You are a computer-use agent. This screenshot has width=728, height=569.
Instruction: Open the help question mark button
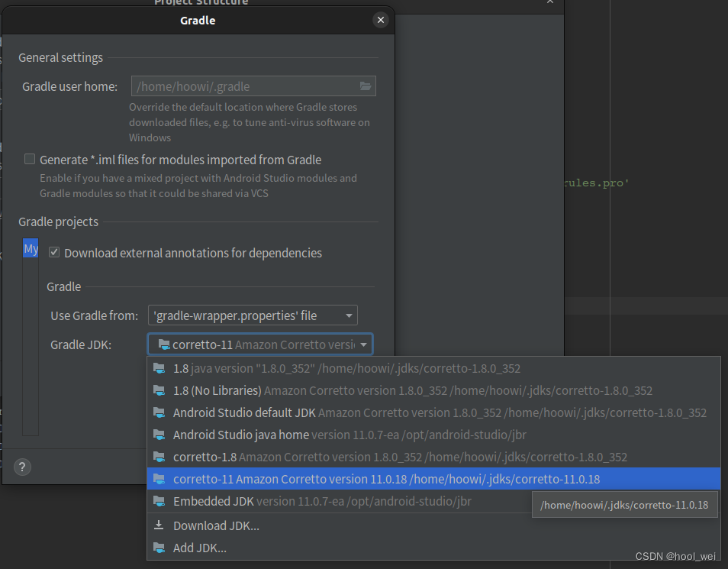[x=22, y=467]
